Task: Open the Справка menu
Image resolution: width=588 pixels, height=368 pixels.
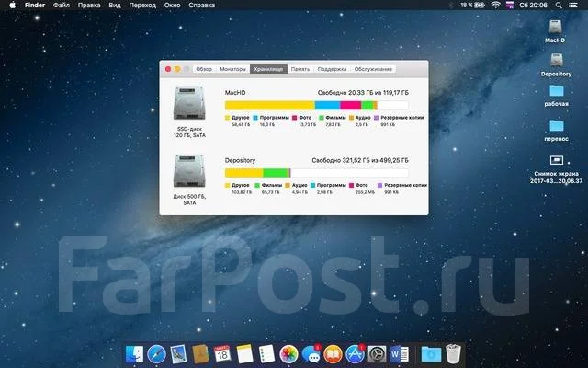Action: [201, 6]
